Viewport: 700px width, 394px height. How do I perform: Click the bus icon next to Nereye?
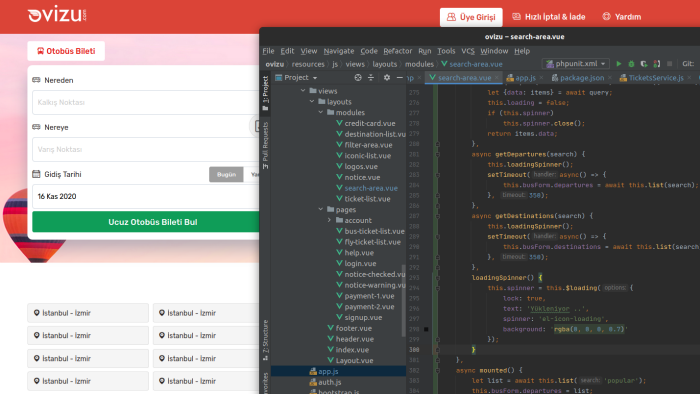click(x=36, y=127)
